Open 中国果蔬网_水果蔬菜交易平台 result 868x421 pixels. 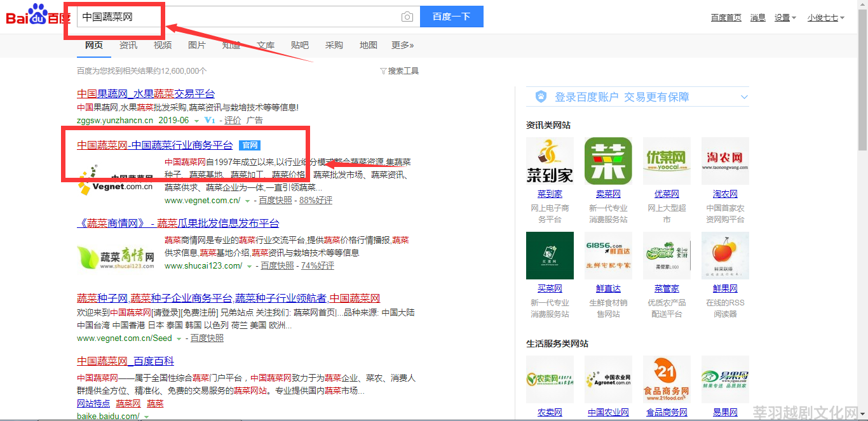coord(146,93)
